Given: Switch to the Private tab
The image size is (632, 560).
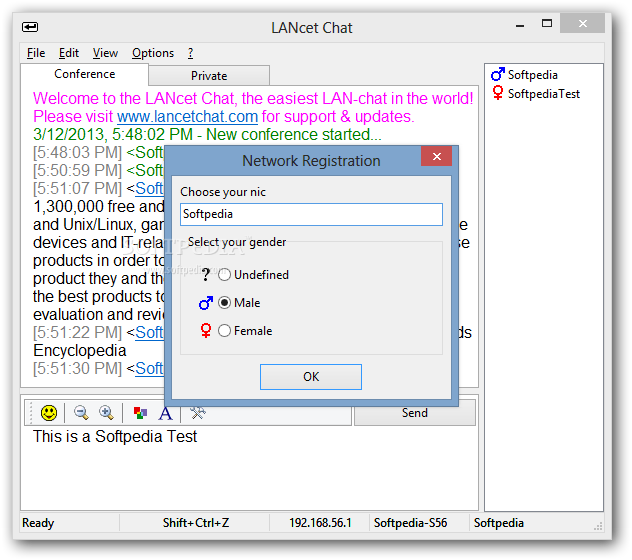Looking at the screenshot, I should (x=209, y=76).
